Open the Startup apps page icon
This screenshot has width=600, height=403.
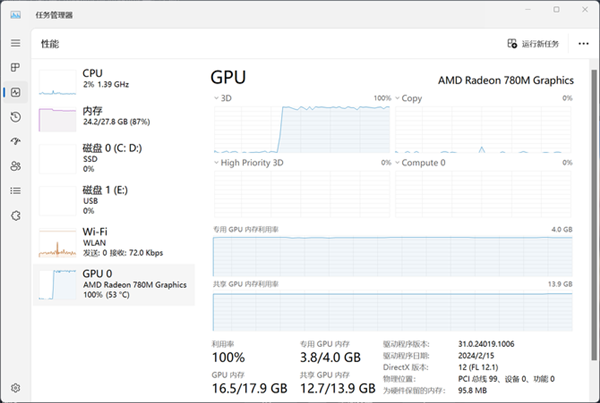coord(15,141)
